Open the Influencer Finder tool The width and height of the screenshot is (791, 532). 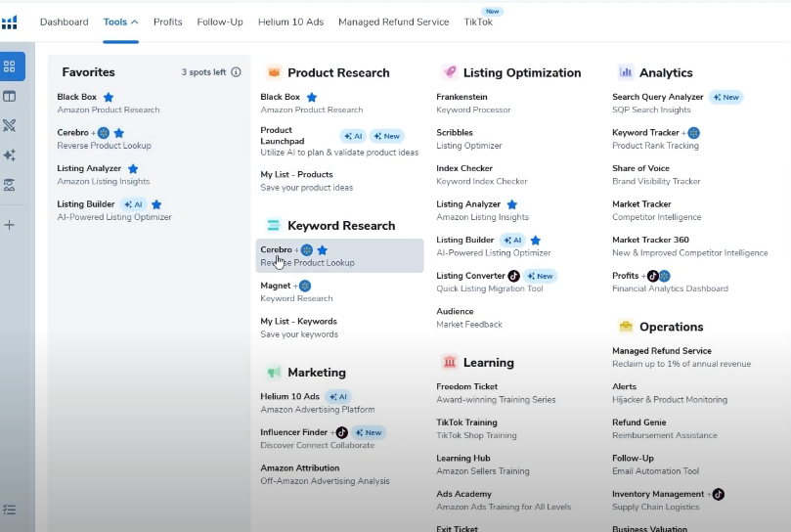click(293, 432)
